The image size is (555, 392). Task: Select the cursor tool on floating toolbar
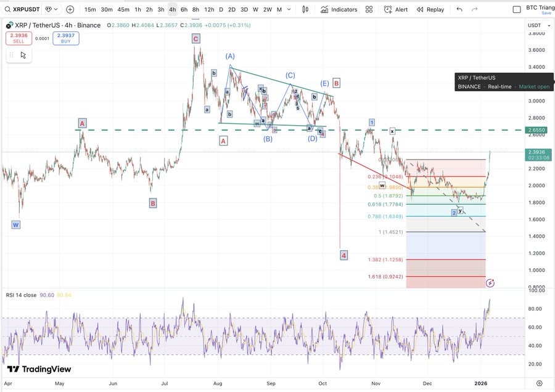[22, 55]
